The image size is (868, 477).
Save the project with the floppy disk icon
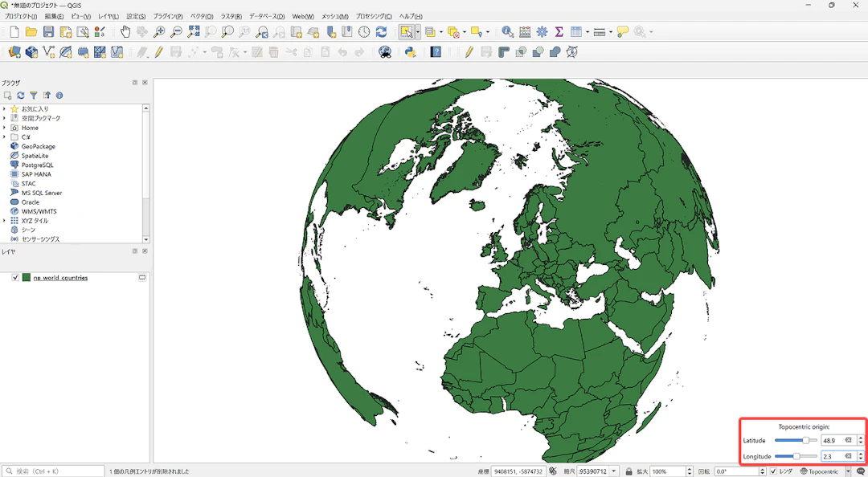(x=49, y=32)
